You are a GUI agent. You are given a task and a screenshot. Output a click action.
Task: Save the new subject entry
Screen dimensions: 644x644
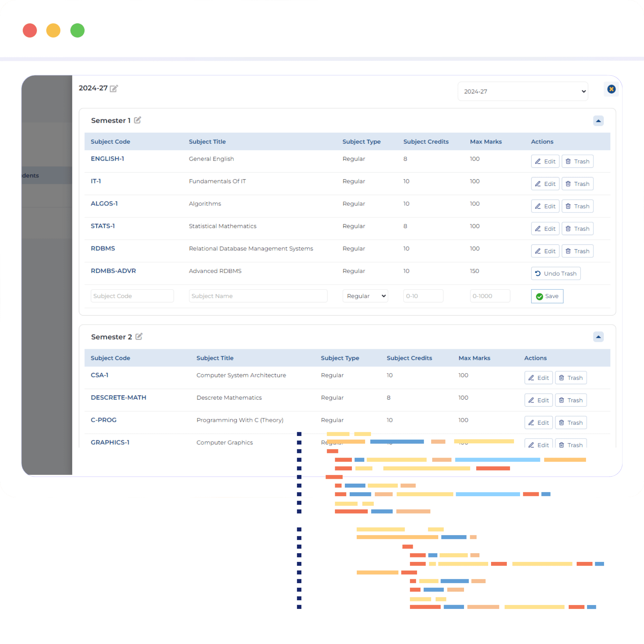pos(547,296)
